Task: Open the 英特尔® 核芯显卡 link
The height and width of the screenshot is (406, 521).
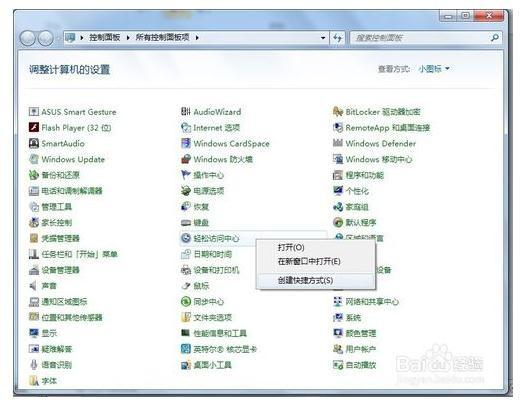Action: pos(225,349)
